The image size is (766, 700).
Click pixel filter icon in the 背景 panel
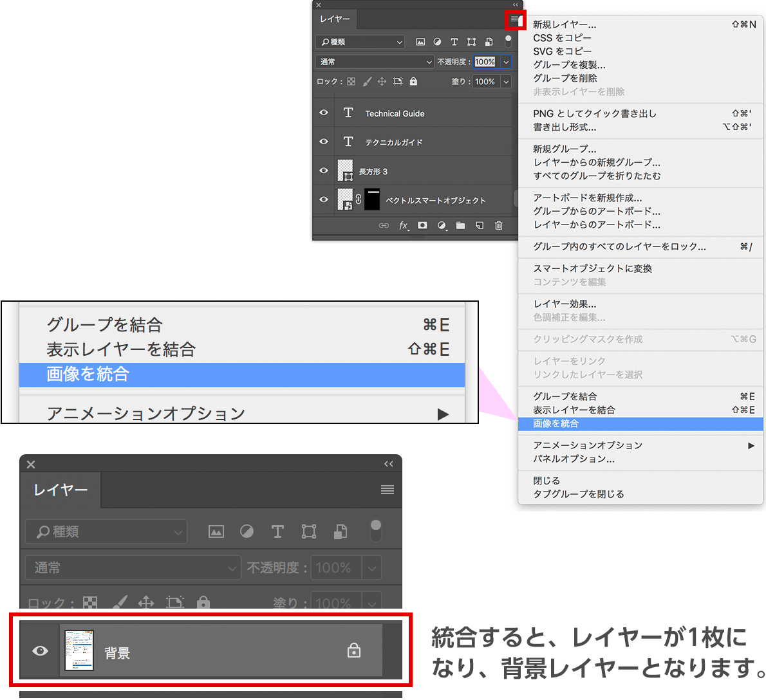(216, 531)
